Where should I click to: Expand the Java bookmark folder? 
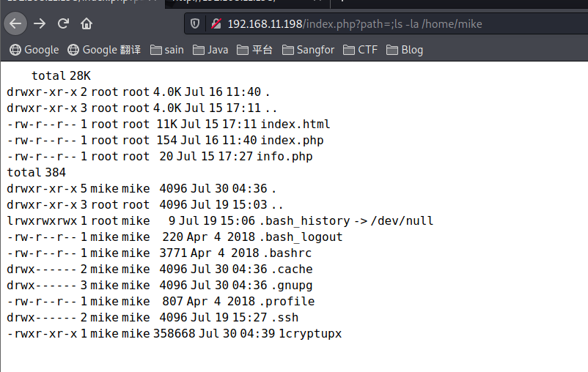coord(210,50)
